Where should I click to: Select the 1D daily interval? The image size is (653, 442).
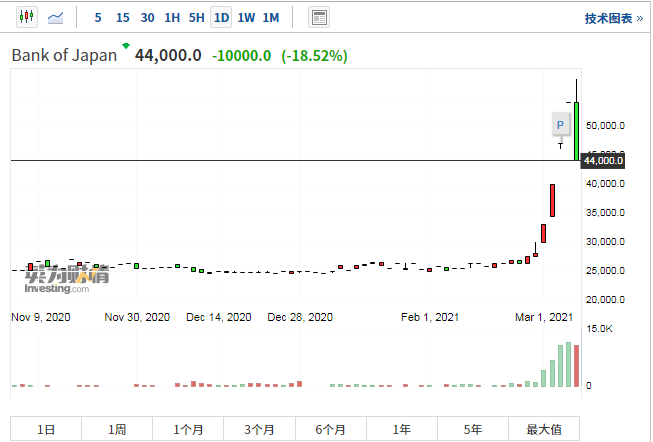(x=221, y=17)
